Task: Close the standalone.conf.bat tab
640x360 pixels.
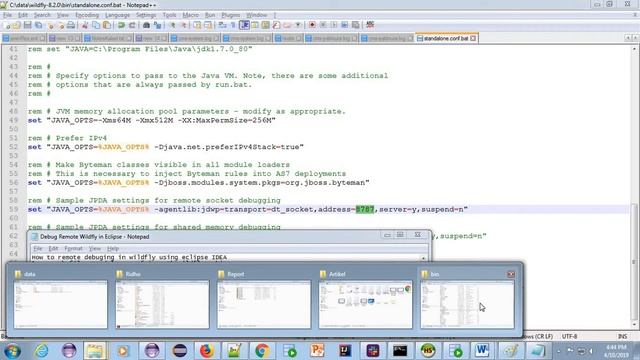Action: tap(473, 38)
